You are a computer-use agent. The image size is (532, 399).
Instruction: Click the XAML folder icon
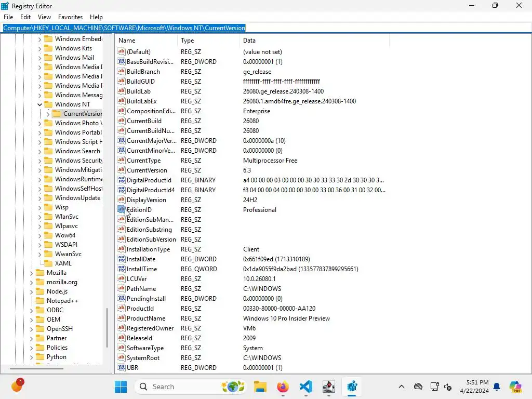48,263
